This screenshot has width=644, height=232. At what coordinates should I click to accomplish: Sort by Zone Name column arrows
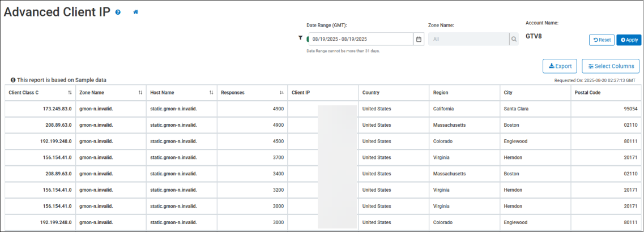tap(140, 92)
